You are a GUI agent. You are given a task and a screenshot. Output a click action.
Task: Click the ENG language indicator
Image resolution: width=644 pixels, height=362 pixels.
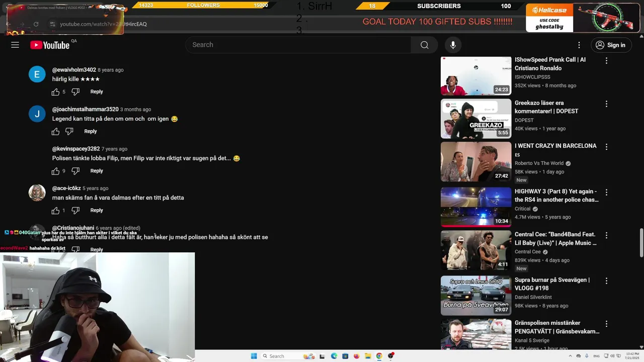point(597,356)
